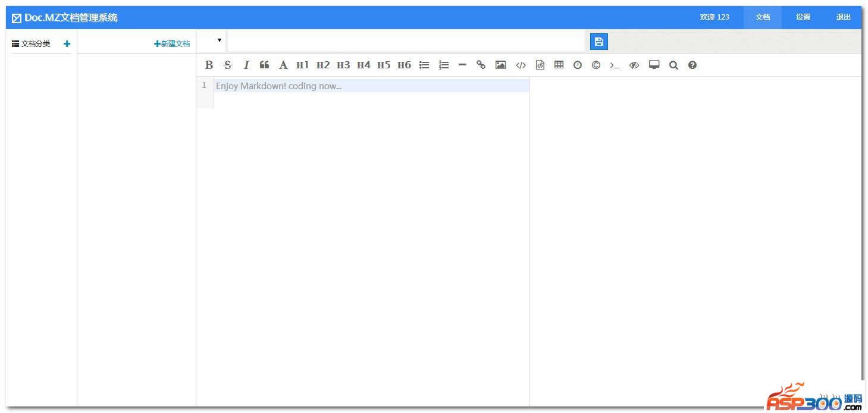Insert H3 heading
This screenshot has height=413, width=868.
tap(343, 65)
